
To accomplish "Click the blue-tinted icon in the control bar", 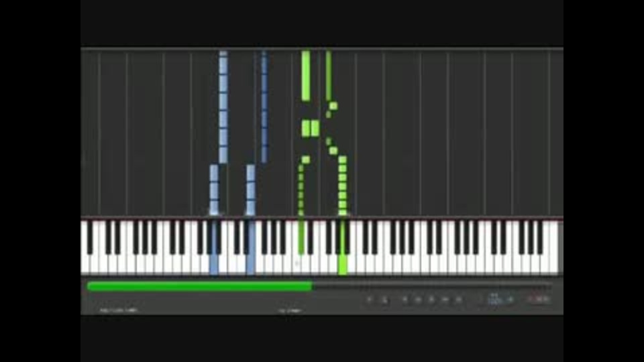I will [495, 299].
